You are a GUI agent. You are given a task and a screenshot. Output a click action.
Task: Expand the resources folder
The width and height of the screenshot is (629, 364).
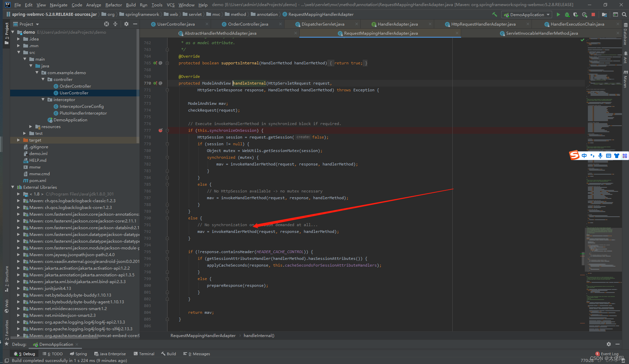coord(31,126)
